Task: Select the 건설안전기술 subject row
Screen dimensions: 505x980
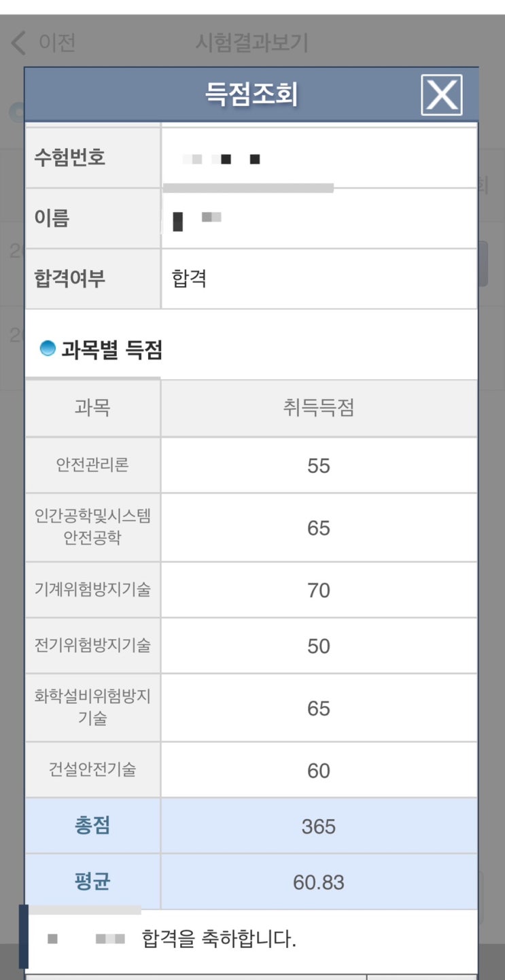Action: coord(92,769)
